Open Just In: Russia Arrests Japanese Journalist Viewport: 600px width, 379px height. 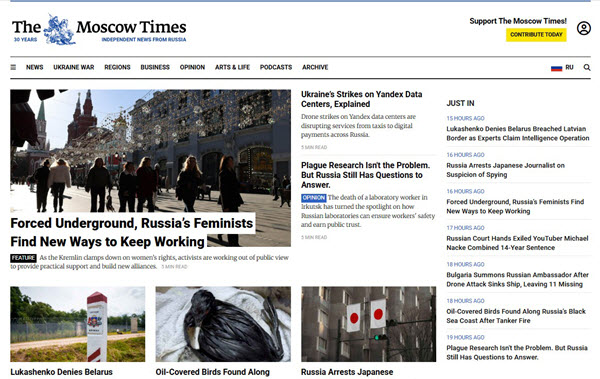(505, 170)
